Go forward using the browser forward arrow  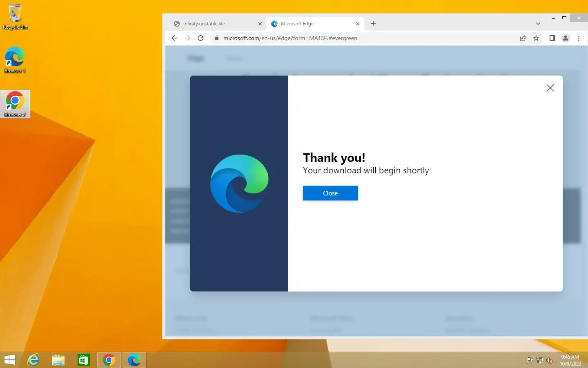(x=187, y=38)
